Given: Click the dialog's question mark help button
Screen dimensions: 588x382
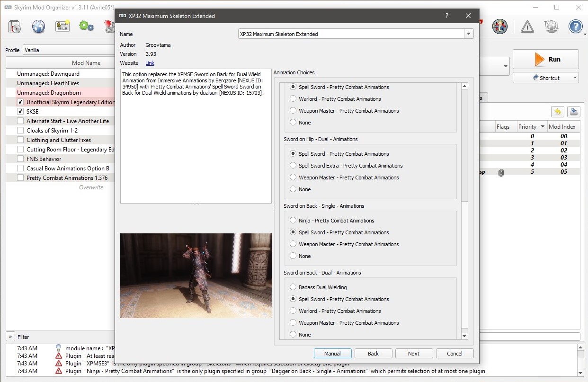Looking at the screenshot, I should [446, 16].
